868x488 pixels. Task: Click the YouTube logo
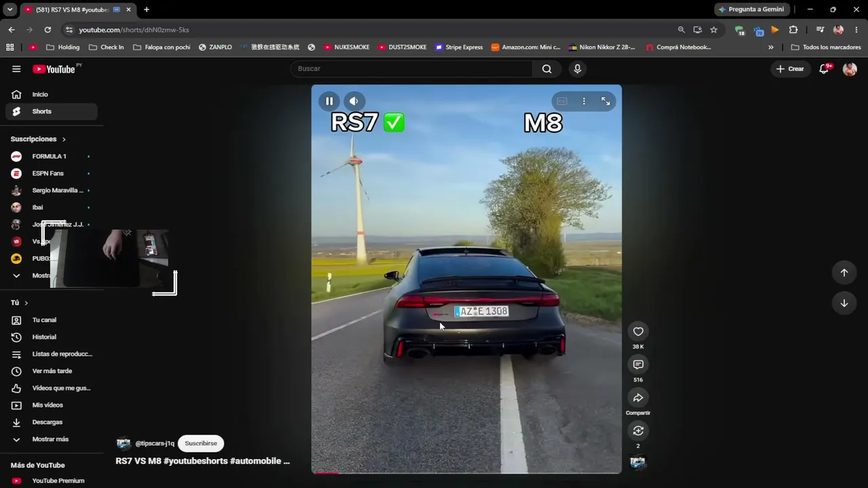pos(54,69)
